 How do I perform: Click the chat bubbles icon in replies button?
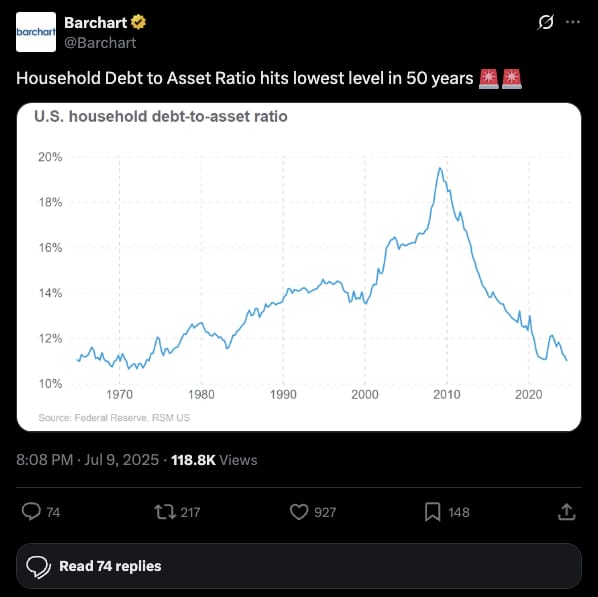point(39,566)
